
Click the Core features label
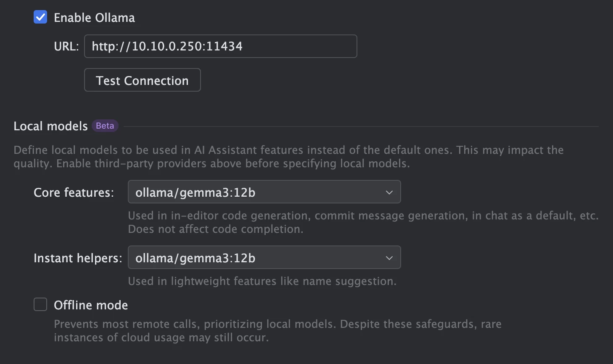[74, 193]
